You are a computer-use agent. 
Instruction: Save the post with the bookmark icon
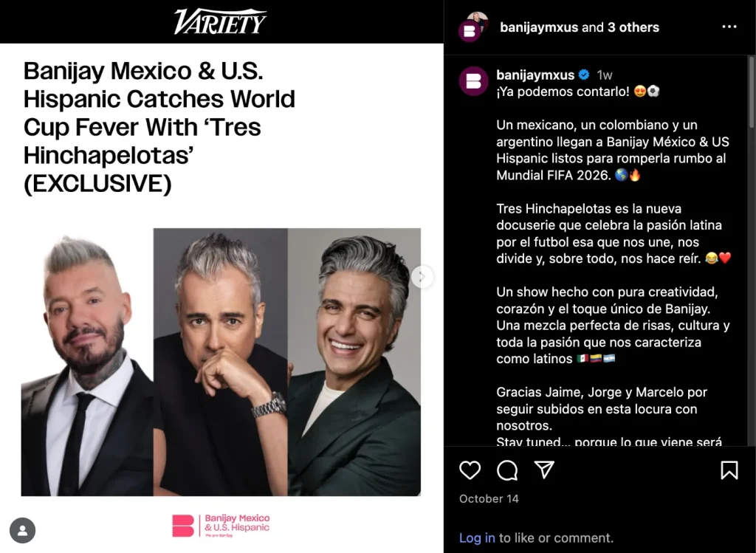tap(729, 470)
